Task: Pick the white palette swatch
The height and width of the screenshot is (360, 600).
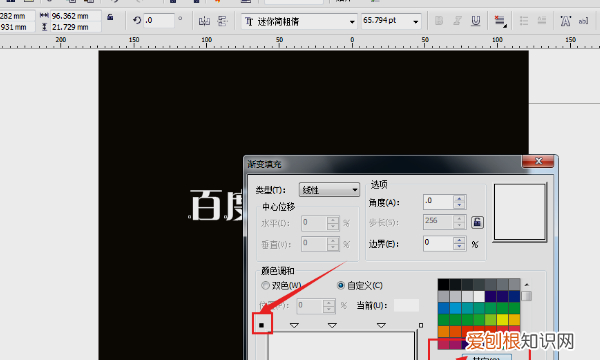Action: (x=479, y=296)
